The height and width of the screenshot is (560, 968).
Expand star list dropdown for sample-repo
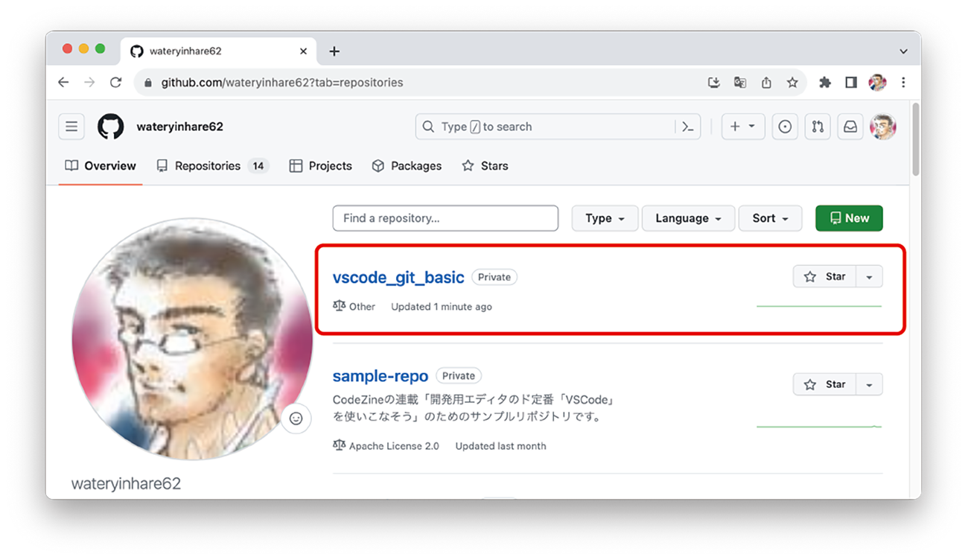[870, 385]
